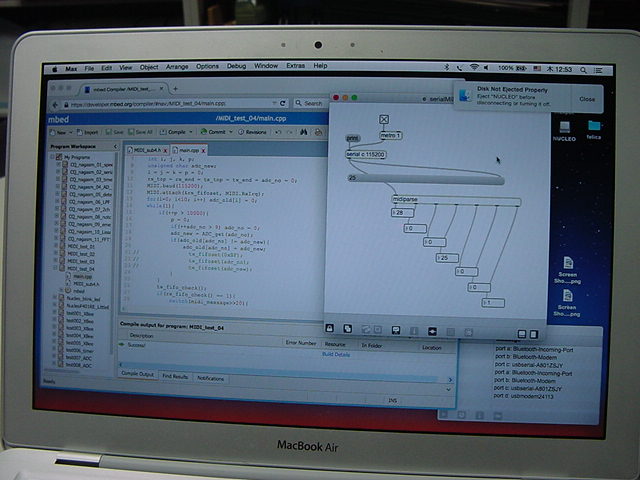The height and width of the screenshot is (480, 640).
Task: Toggle the X toggle object above metro
Action: click(x=384, y=119)
